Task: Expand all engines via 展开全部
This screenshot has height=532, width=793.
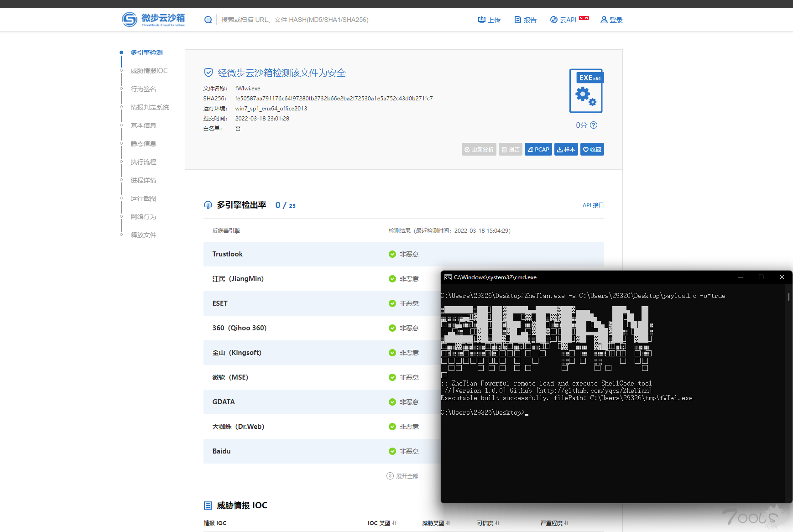Action: pos(402,476)
